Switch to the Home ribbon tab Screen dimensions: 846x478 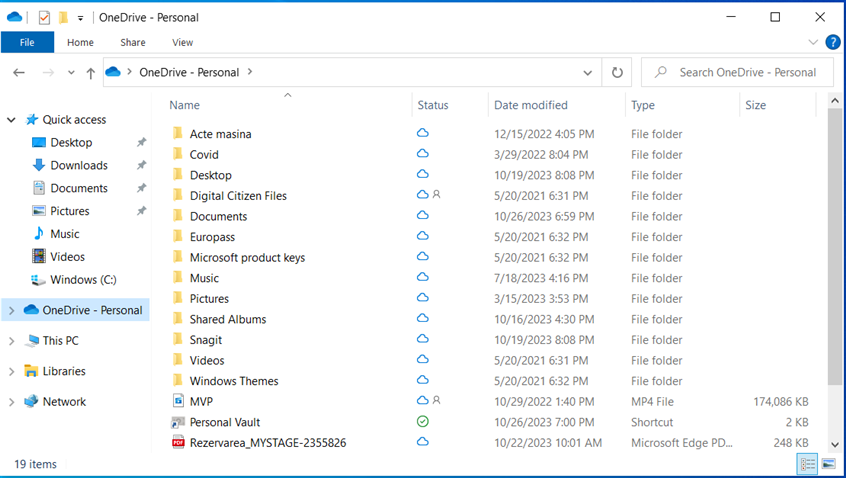[80, 42]
